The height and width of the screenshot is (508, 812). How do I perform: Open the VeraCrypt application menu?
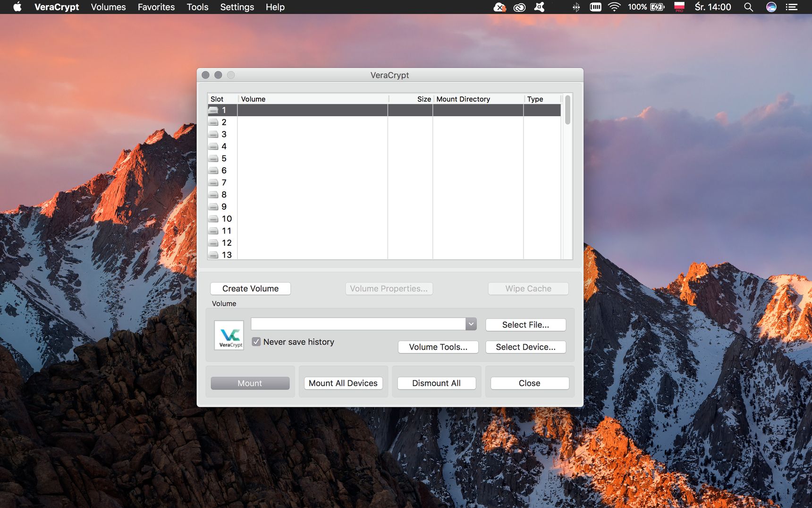[x=57, y=7]
